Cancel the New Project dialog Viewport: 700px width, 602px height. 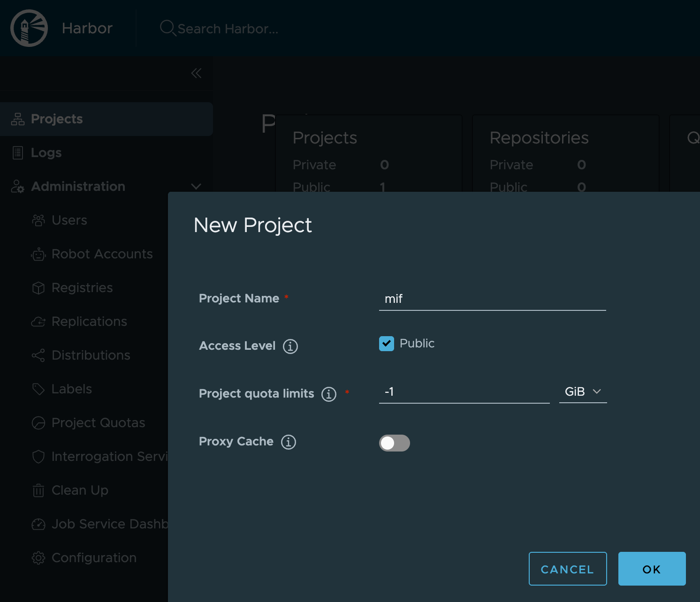click(568, 569)
